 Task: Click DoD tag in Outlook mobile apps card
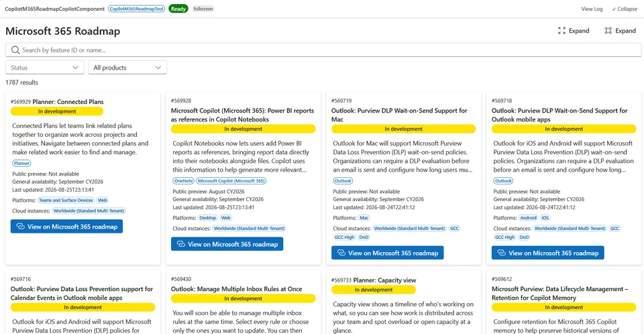coord(524,237)
